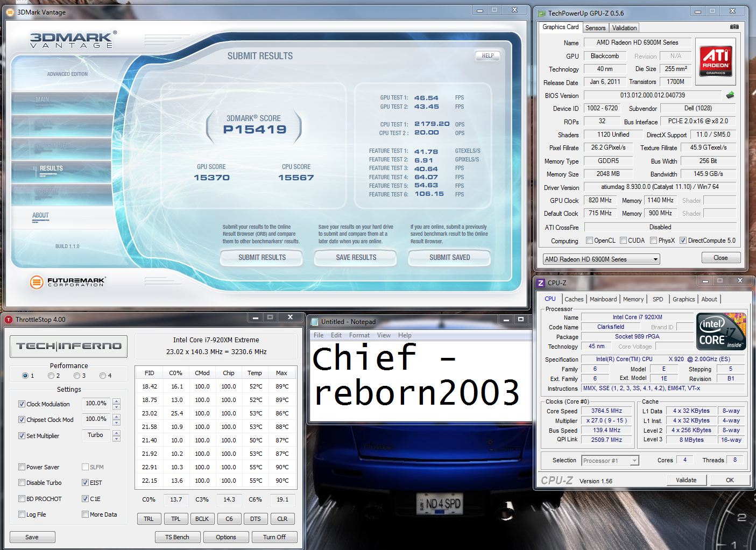756x550 pixels.
Task: Click the Futuremark Corporation logo
Action: pos(68,281)
